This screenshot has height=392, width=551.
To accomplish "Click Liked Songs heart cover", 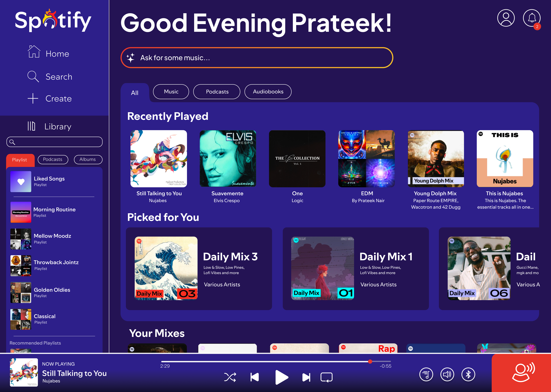I will pos(21,182).
